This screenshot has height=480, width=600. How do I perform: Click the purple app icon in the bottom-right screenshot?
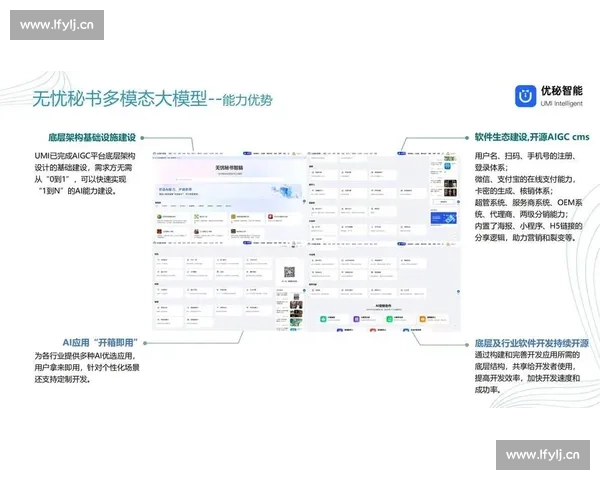point(356,318)
